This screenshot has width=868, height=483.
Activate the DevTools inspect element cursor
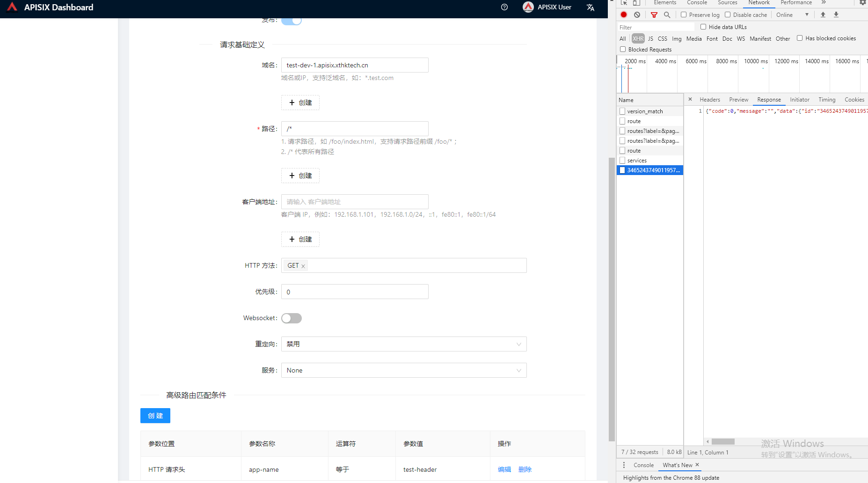tap(624, 2)
